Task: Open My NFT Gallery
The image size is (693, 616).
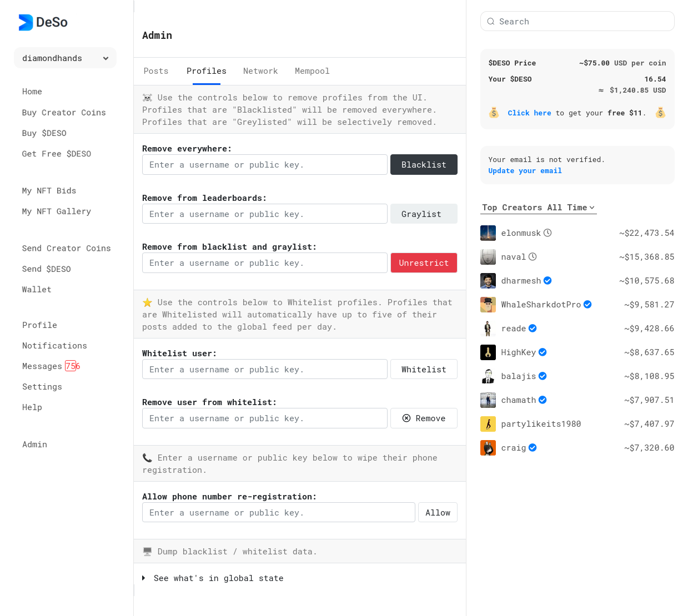Action: pyautogui.click(x=57, y=211)
